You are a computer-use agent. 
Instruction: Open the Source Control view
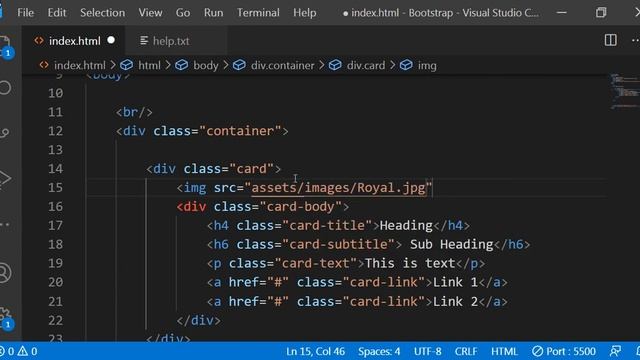[x=4, y=133]
